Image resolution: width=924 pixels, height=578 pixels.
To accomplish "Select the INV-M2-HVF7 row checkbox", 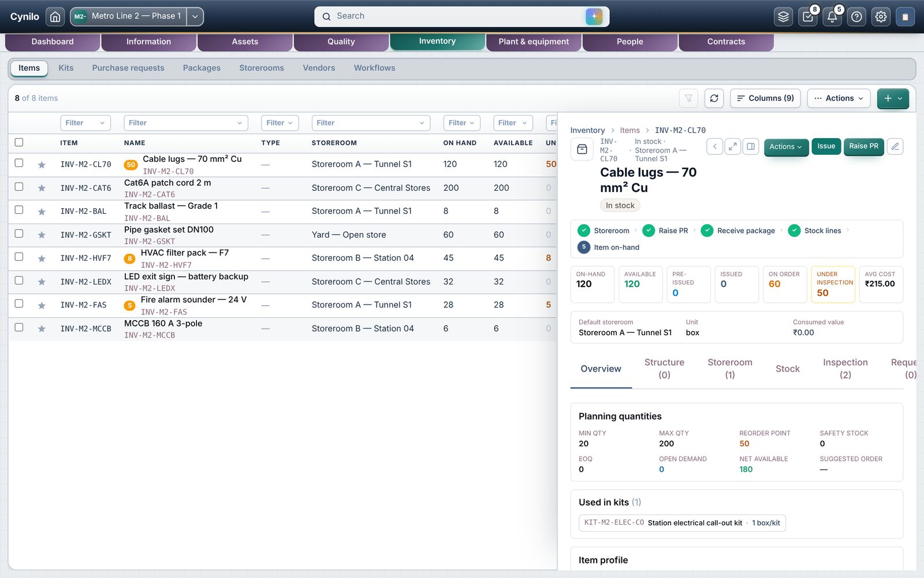I will click(x=19, y=257).
